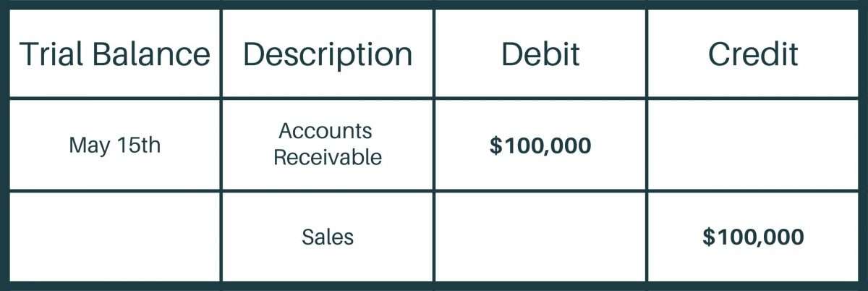Select the Accounts Receivable description cell
The height and width of the screenshot is (291, 868).
[x=327, y=144]
